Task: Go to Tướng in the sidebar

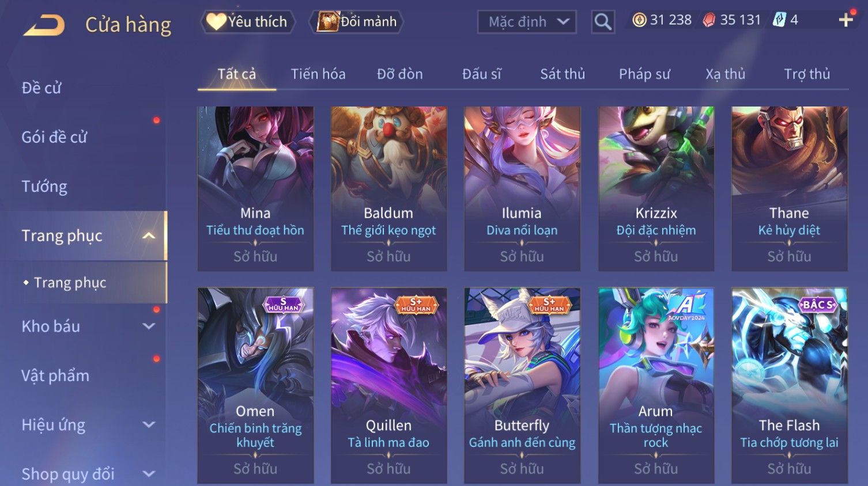Action: pos(44,187)
